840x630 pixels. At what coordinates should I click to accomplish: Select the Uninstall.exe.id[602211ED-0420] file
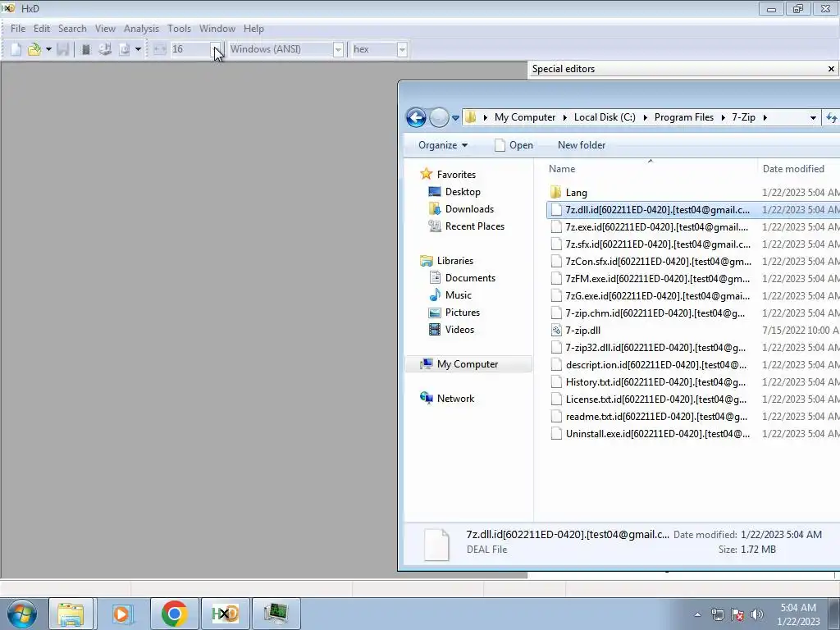click(x=657, y=434)
